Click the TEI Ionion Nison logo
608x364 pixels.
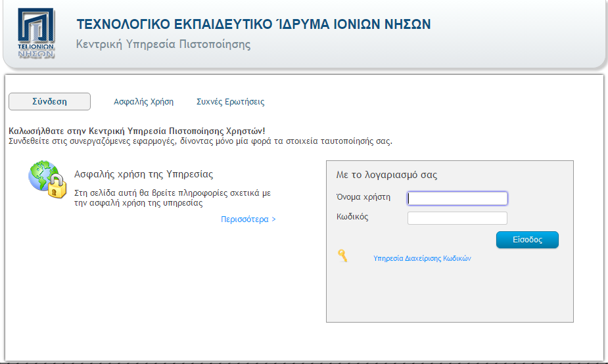click(36, 34)
